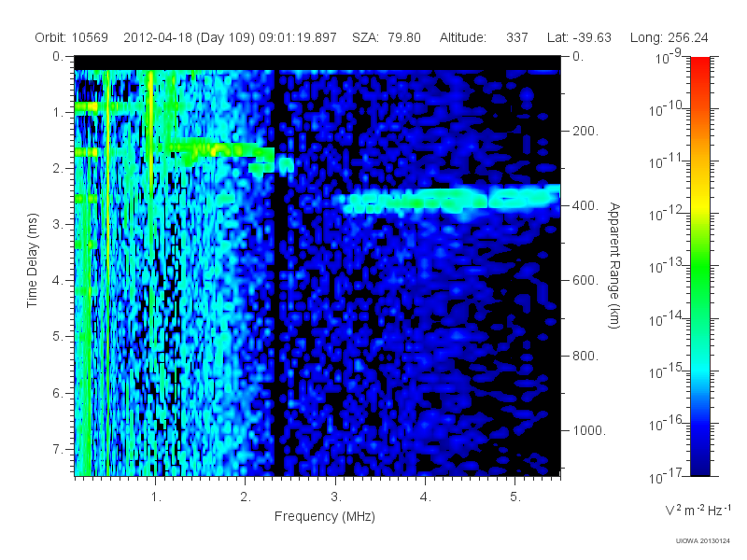
Task: Click the 'Altitude:' header label
Action: pos(462,37)
